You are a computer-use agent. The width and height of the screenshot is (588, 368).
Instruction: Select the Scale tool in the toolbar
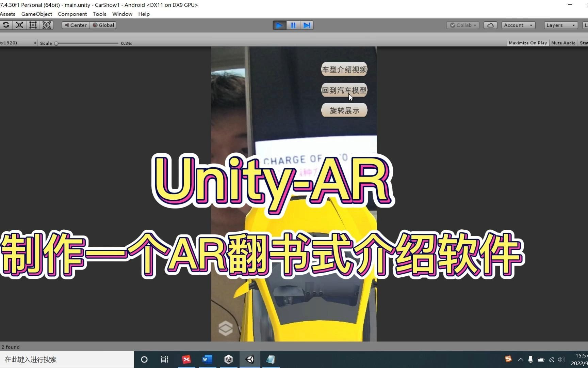click(x=19, y=25)
